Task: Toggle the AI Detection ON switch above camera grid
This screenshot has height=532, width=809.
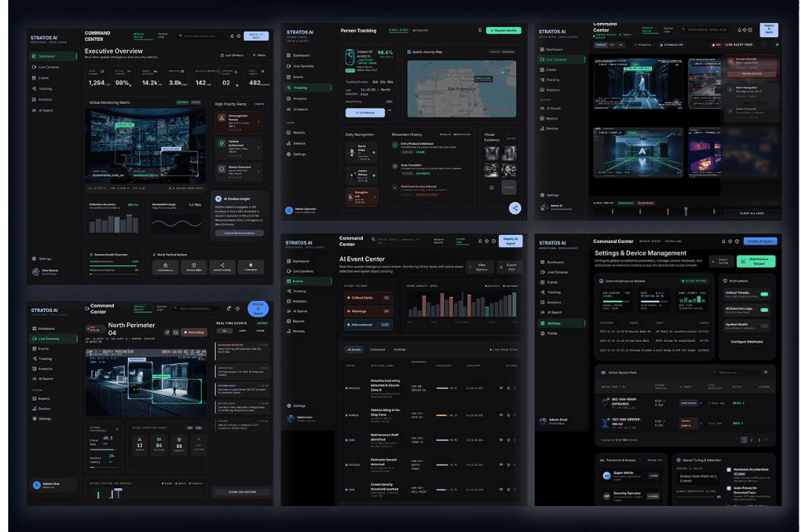Action: tap(671, 45)
